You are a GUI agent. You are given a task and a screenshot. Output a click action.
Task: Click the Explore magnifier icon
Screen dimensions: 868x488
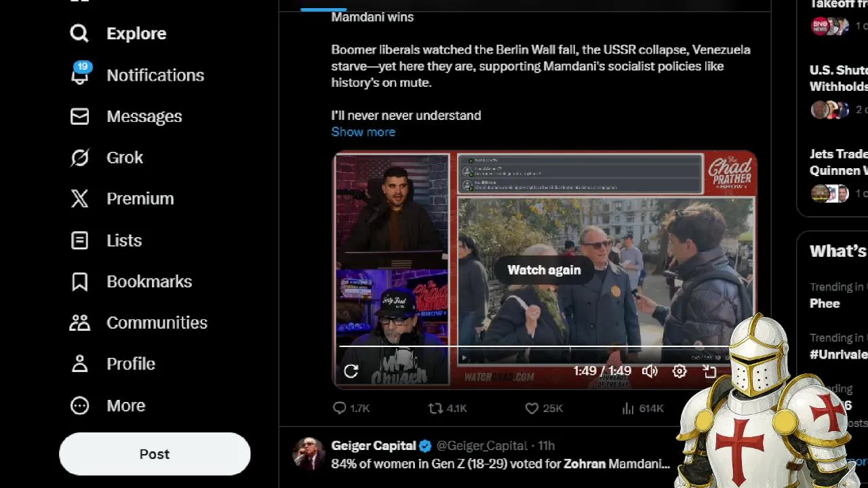coord(79,33)
